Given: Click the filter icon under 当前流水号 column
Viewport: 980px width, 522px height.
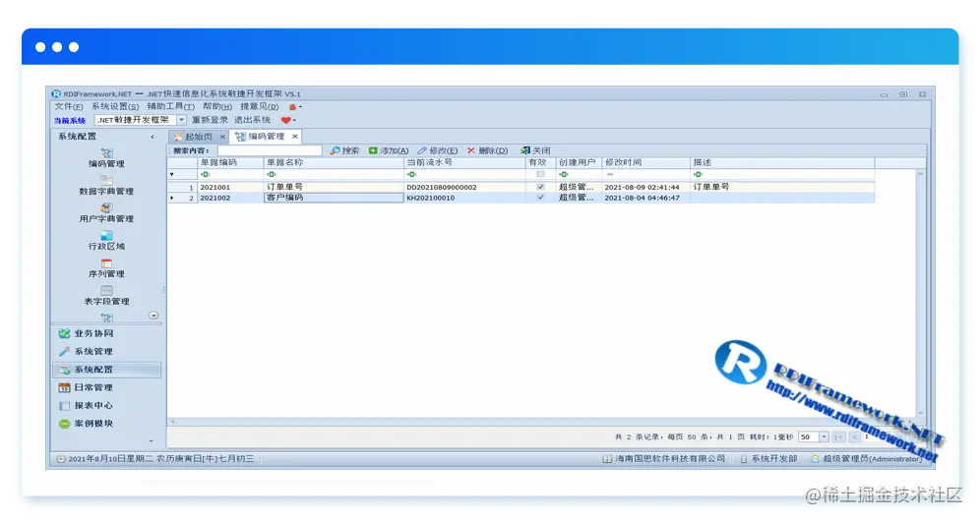Looking at the screenshot, I should pos(411,175).
